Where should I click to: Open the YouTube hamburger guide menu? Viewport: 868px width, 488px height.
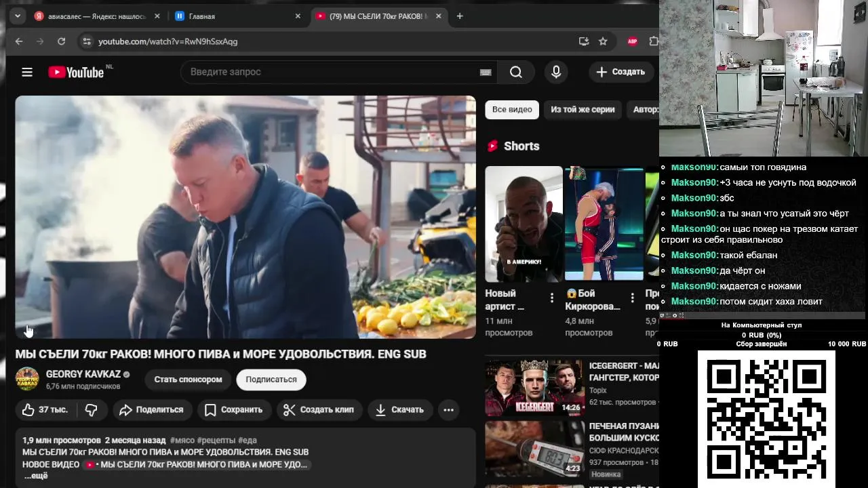(x=27, y=72)
